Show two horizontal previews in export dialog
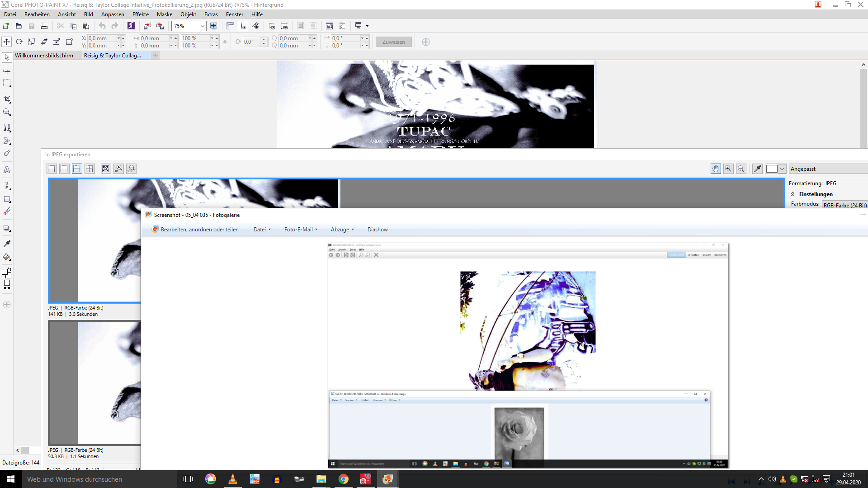Screen dimensions: 868x488 pos(77,169)
